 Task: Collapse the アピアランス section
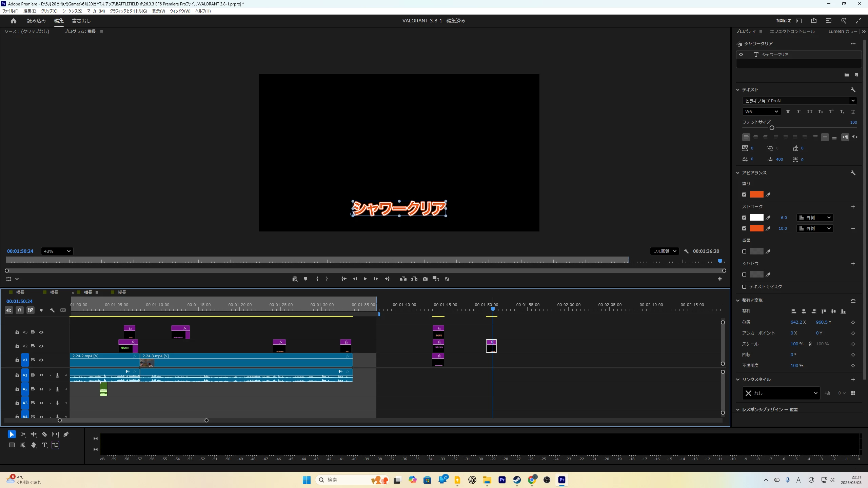(x=738, y=173)
